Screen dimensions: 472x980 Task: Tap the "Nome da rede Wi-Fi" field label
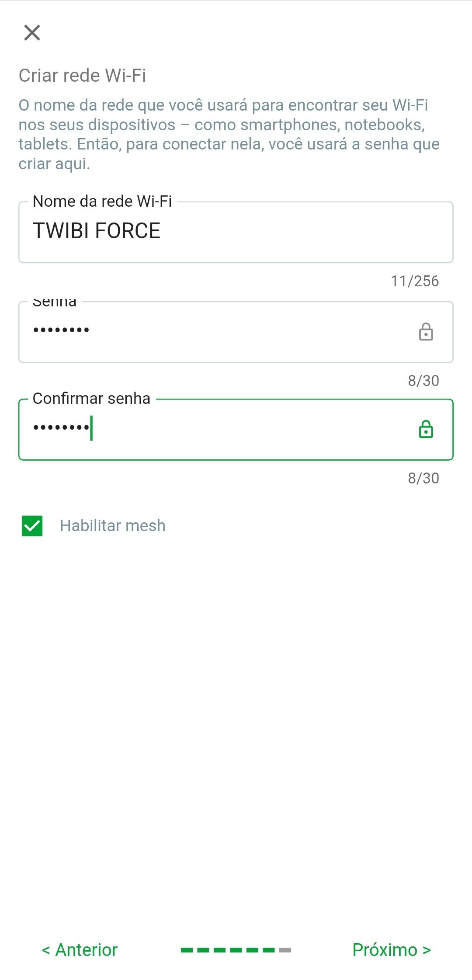coord(102,202)
